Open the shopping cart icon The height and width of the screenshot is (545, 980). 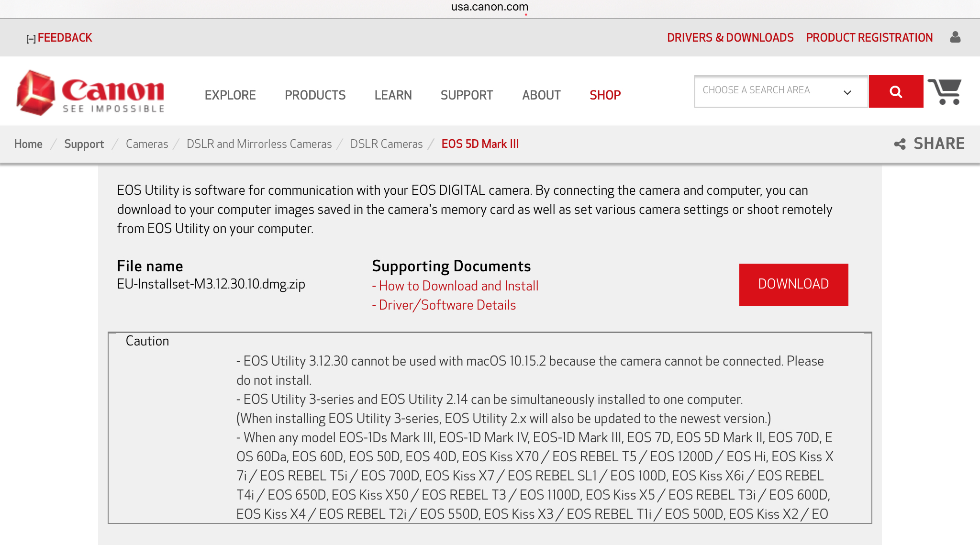point(945,91)
